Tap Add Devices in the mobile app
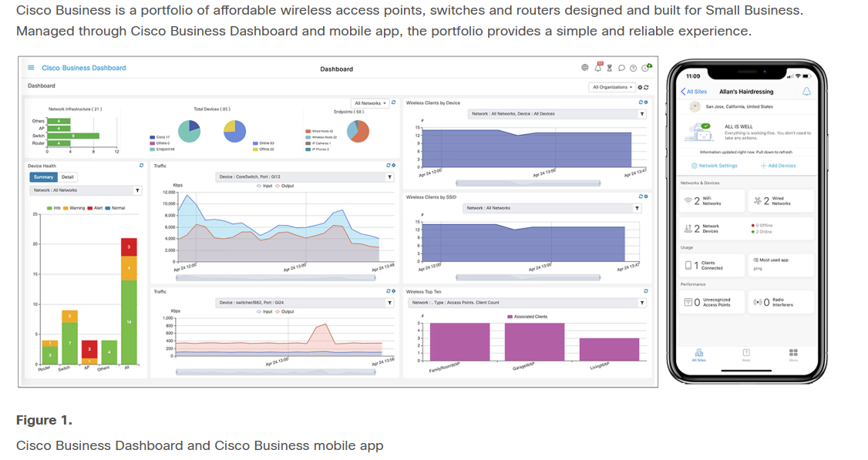This screenshot has width=868, height=460. click(778, 166)
